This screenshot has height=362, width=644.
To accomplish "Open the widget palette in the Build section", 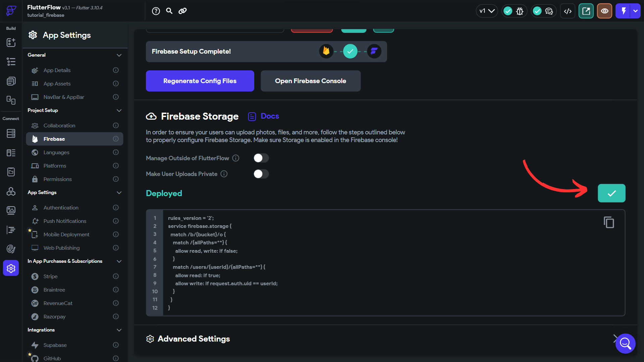I will tap(11, 43).
